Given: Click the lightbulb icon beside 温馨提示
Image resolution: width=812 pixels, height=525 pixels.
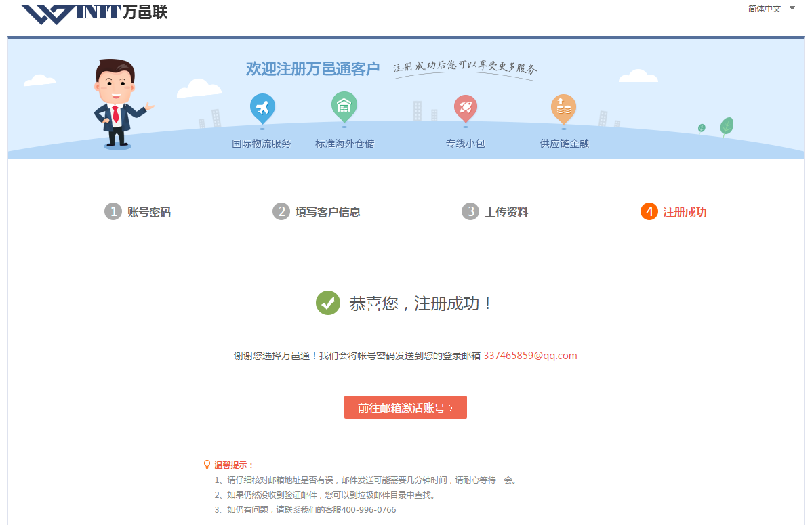Looking at the screenshot, I should click(x=207, y=465).
